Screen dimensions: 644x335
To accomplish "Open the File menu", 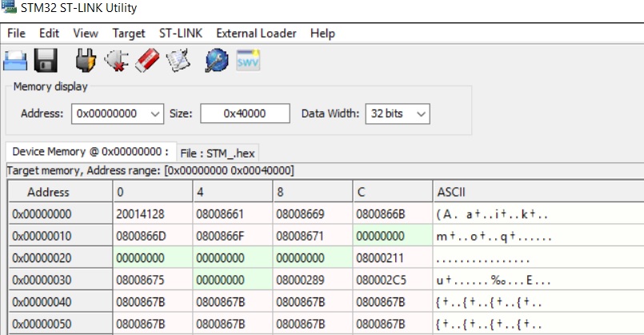I will 17,34.
